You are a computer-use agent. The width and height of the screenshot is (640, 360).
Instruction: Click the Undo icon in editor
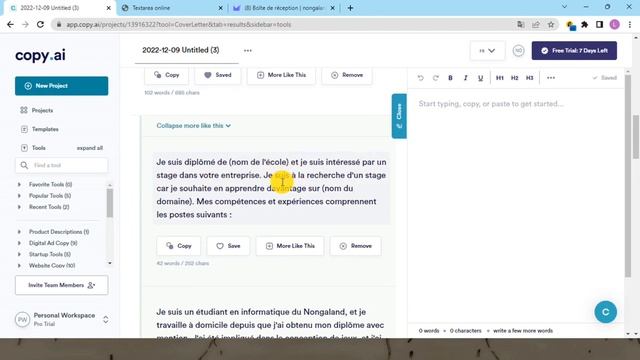[x=420, y=78]
